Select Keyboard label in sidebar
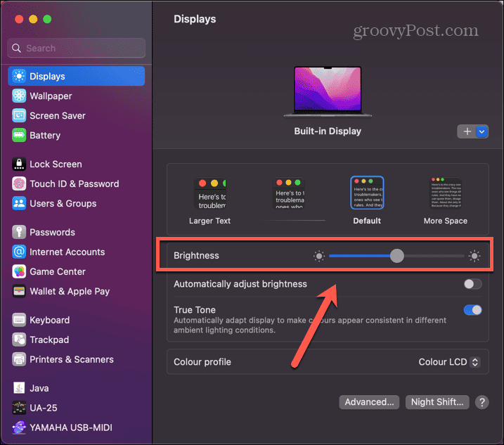 coord(49,320)
